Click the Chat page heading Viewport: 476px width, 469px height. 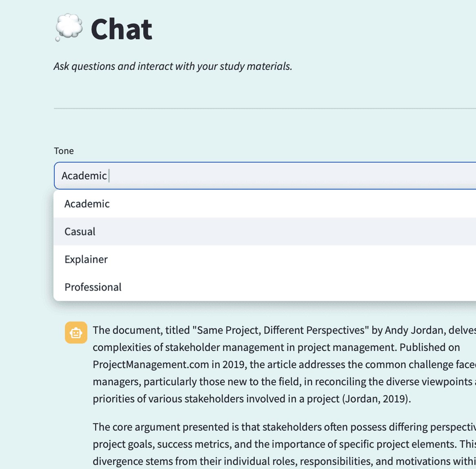[x=121, y=29]
